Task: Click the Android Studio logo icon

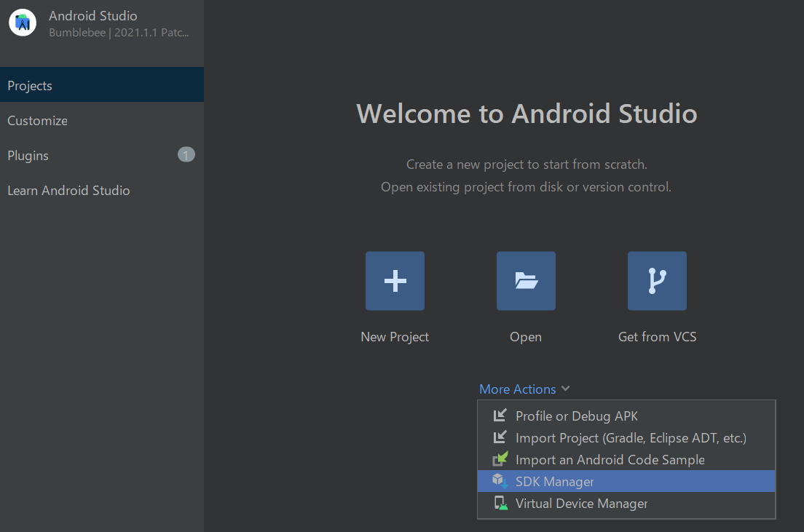Action: pos(22,22)
